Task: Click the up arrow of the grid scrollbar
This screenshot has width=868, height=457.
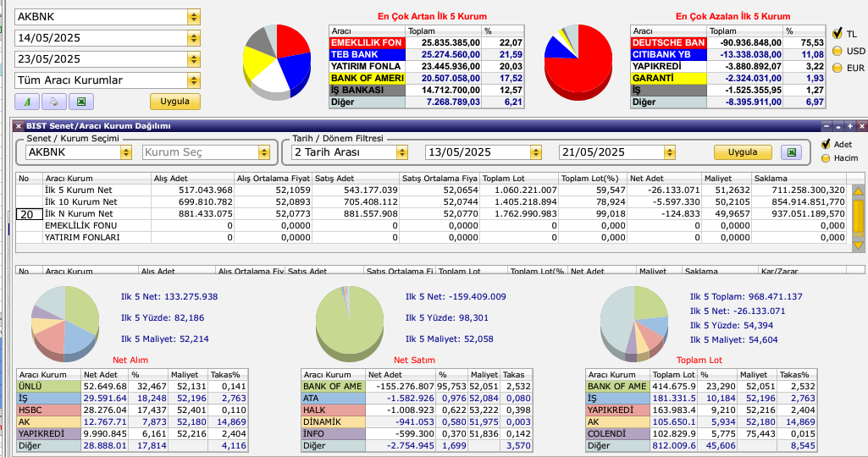Action: click(x=858, y=191)
